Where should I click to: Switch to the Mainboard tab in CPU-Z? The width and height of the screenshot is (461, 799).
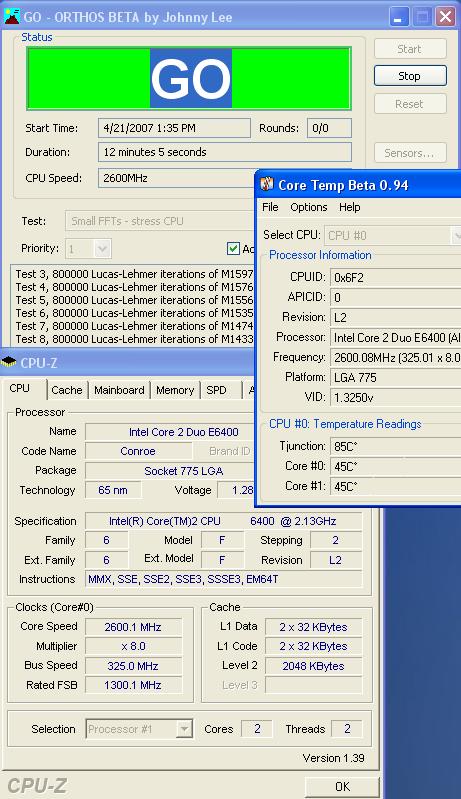119,390
